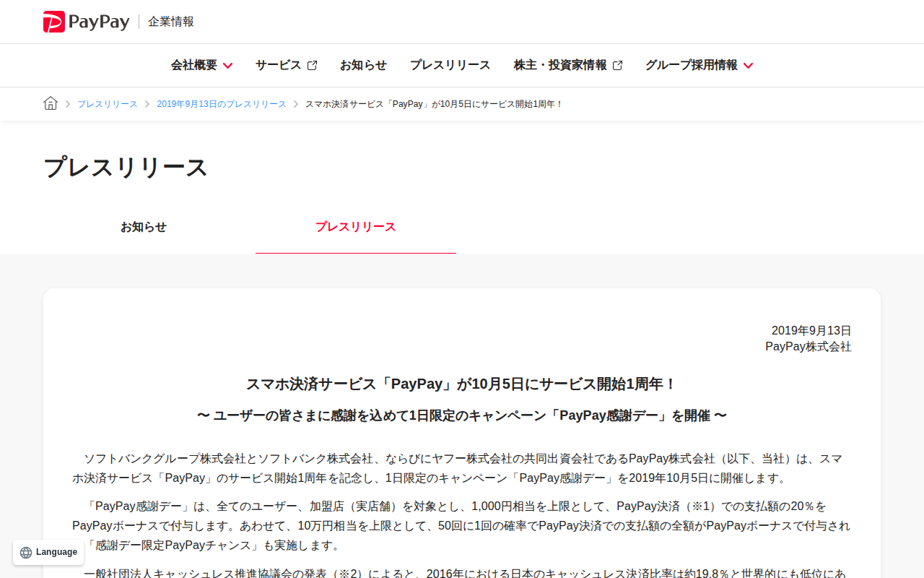This screenshot has height=578, width=924.
Task: Click the プレスリリース page heading
Action: (x=126, y=168)
